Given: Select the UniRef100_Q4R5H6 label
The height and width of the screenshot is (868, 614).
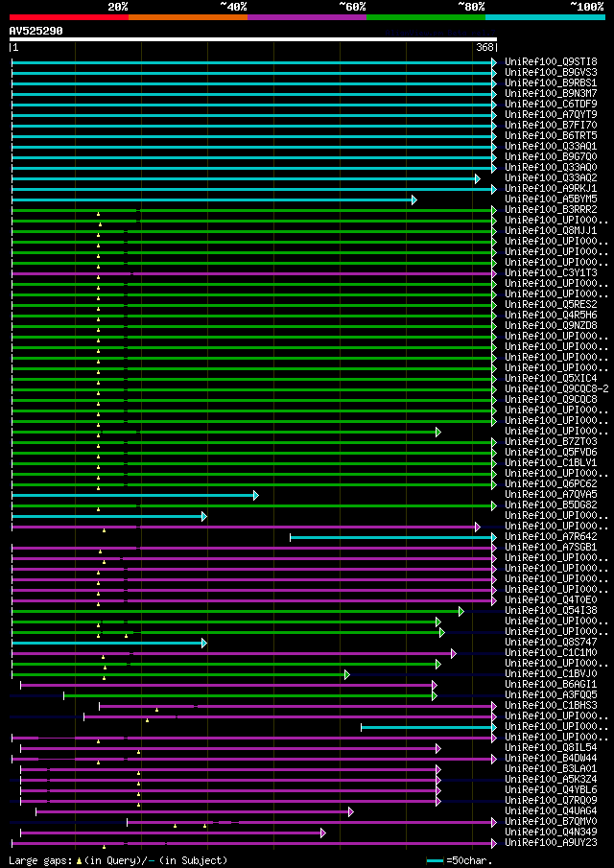Looking at the screenshot, I should coord(551,315).
